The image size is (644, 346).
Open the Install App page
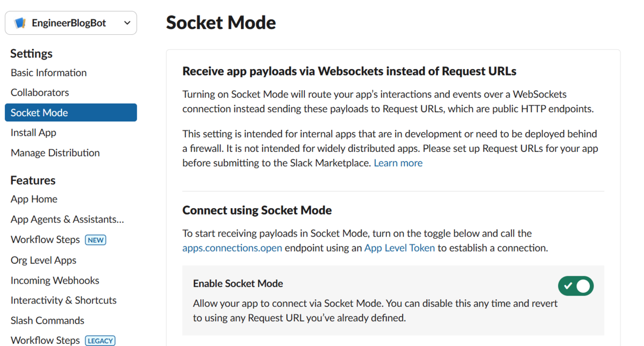(x=33, y=132)
